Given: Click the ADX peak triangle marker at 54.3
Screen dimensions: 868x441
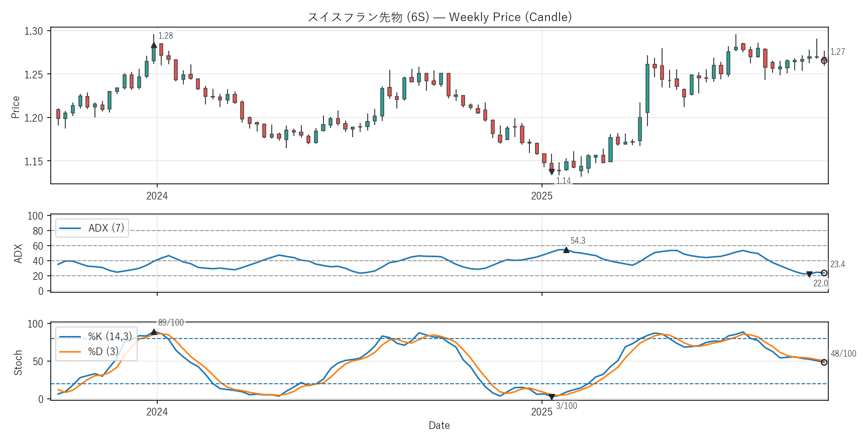Looking at the screenshot, I should point(566,250).
